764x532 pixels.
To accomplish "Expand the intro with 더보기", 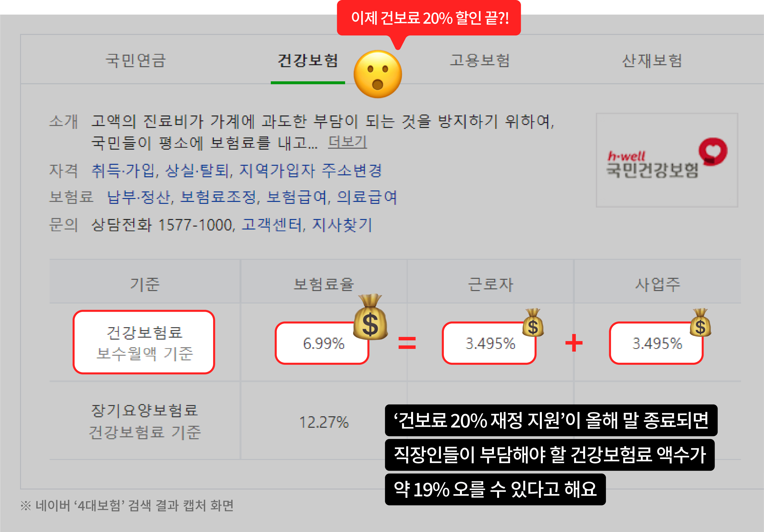I will click(x=347, y=142).
